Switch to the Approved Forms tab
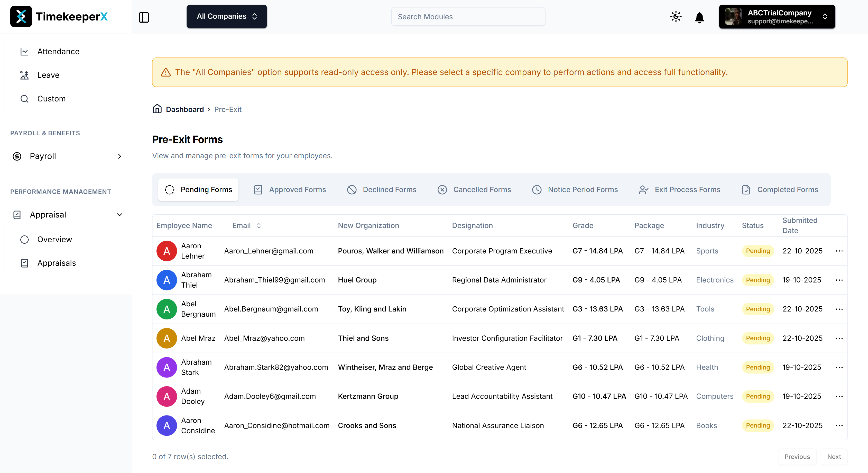 290,190
